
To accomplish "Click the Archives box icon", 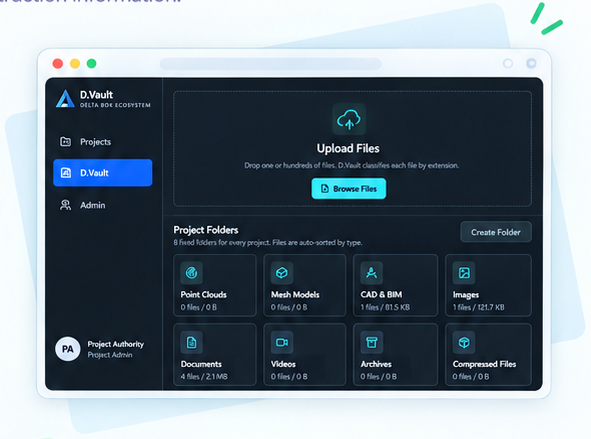I will click(x=372, y=342).
